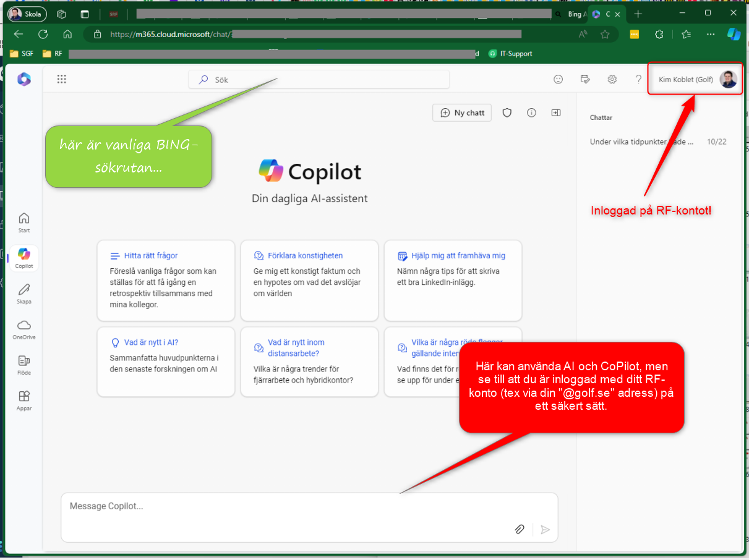The image size is (749, 560).
Task: Click the Chattar heading
Action: click(x=601, y=117)
